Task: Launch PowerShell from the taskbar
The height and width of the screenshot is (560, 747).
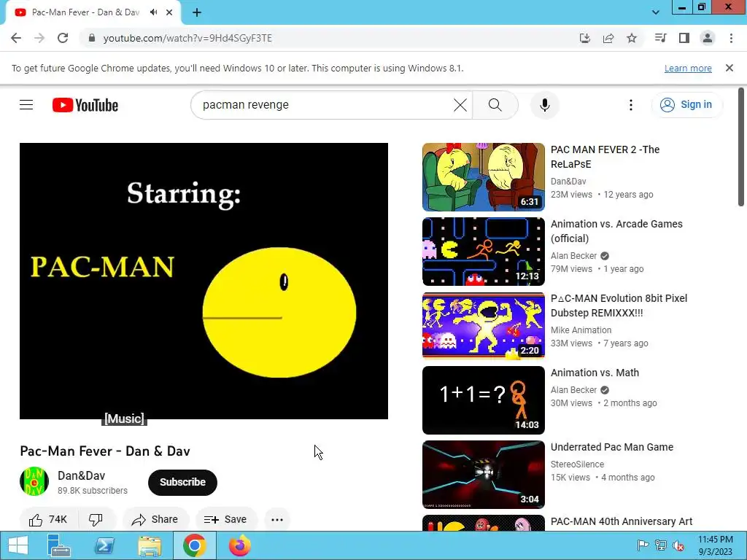Action: click(104, 545)
